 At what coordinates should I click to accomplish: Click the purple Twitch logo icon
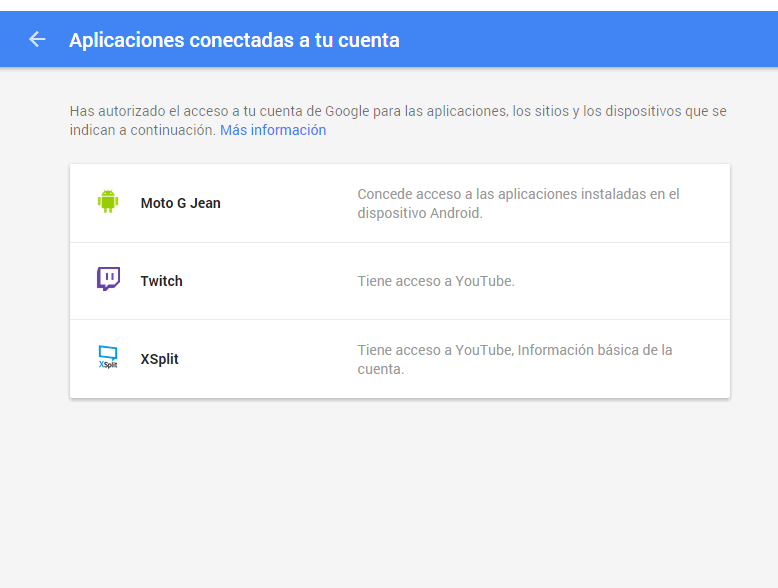click(108, 279)
